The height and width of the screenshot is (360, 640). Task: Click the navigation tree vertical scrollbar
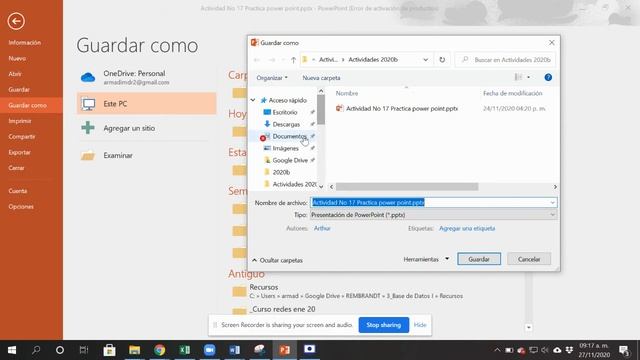tap(321, 109)
